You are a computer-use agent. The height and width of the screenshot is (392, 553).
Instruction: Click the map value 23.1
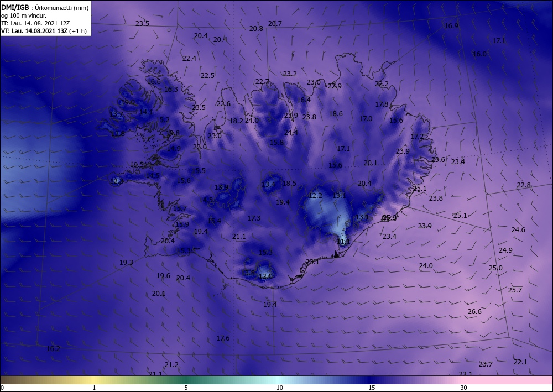(312, 262)
